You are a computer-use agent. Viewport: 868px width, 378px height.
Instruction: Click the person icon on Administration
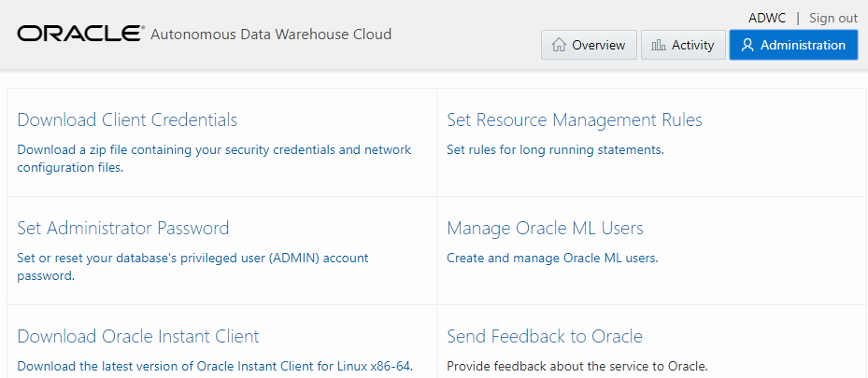coord(747,45)
